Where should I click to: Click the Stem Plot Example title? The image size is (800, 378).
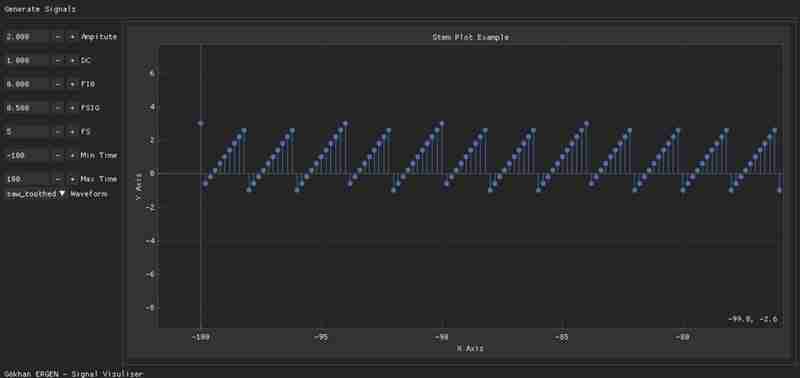tap(470, 37)
